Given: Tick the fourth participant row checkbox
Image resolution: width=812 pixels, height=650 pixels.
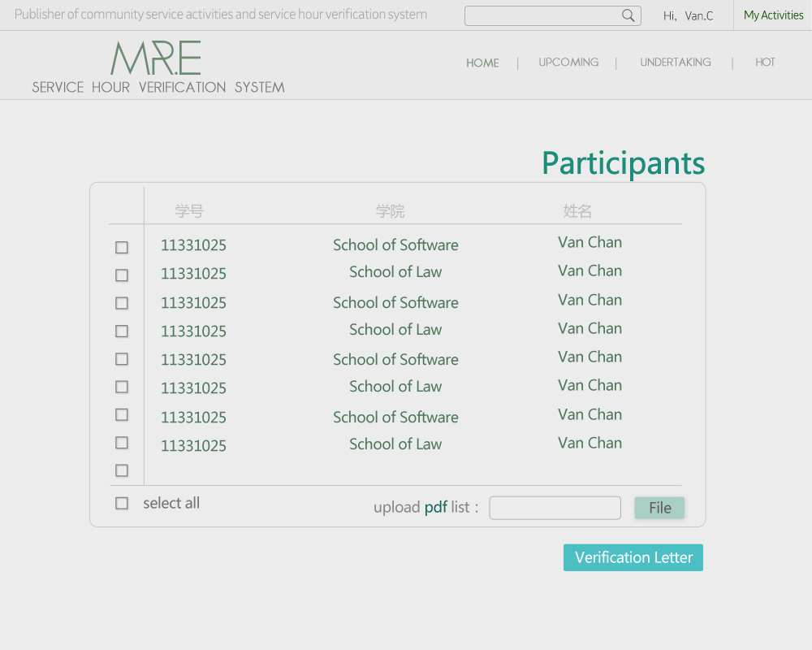Looking at the screenshot, I should [122, 331].
